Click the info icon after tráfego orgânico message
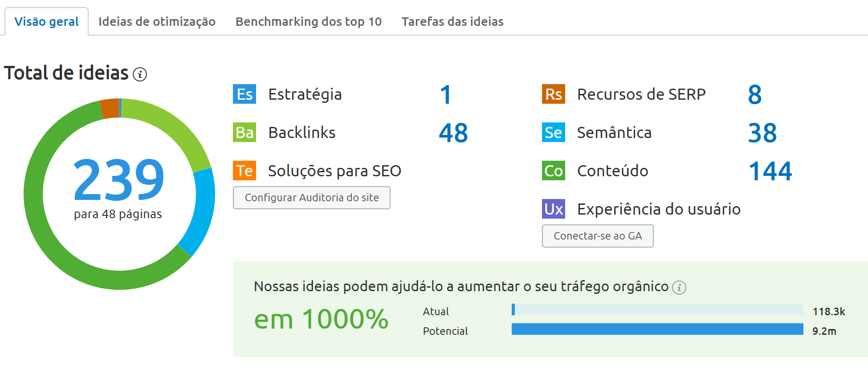868x374 pixels. click(x=679, y=288)
